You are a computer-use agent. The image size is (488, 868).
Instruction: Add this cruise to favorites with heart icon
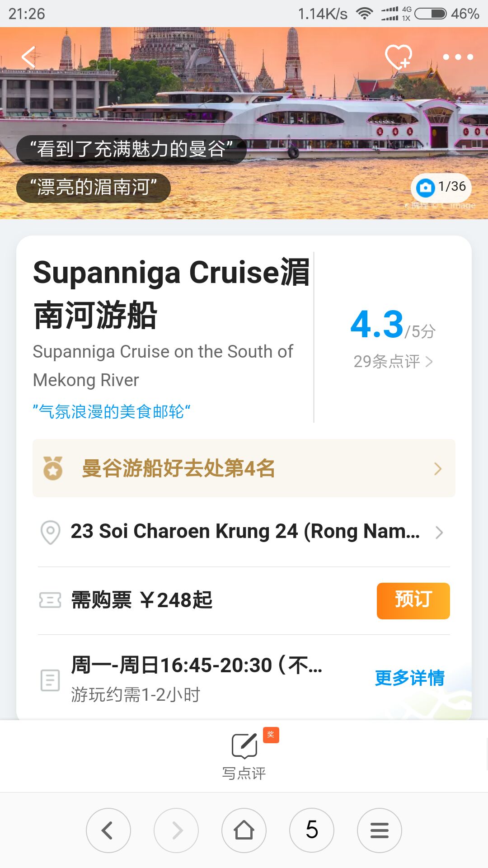pyautogui.click(x=398, y=57)
